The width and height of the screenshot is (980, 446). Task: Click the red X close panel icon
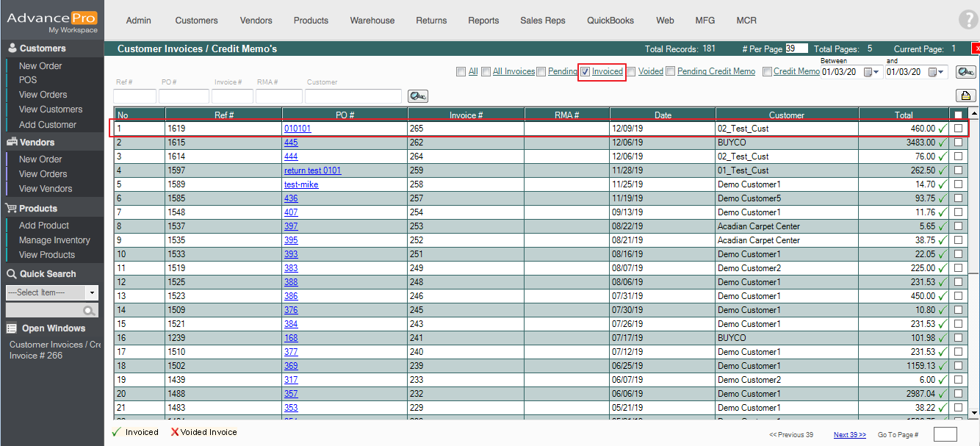975,49
